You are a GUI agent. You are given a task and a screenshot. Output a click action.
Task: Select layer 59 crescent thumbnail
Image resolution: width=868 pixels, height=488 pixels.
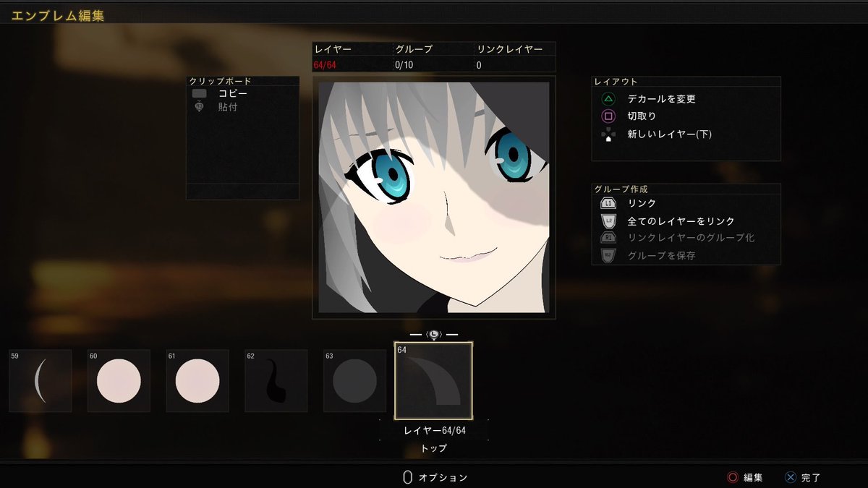pos(41,381)
